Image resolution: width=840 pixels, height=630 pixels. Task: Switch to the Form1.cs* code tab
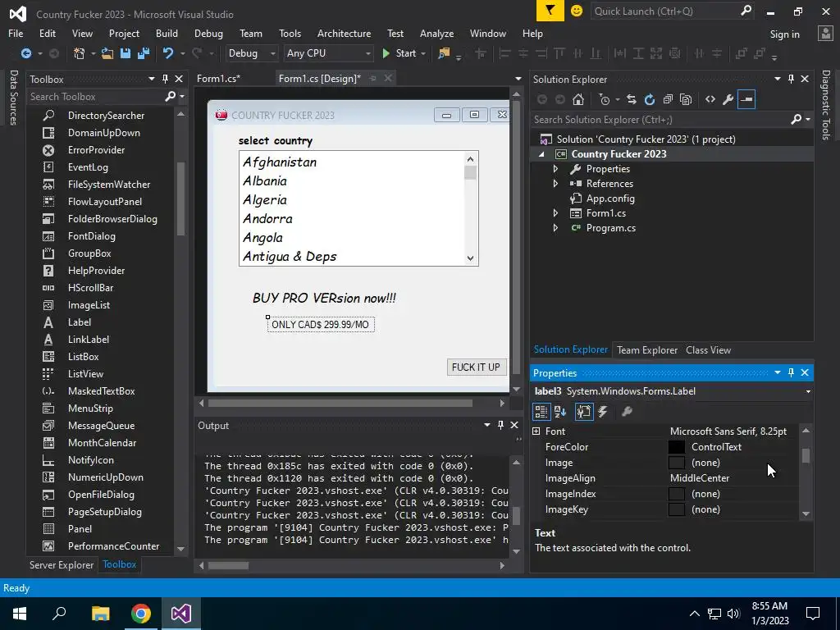(x=218, y=78)
